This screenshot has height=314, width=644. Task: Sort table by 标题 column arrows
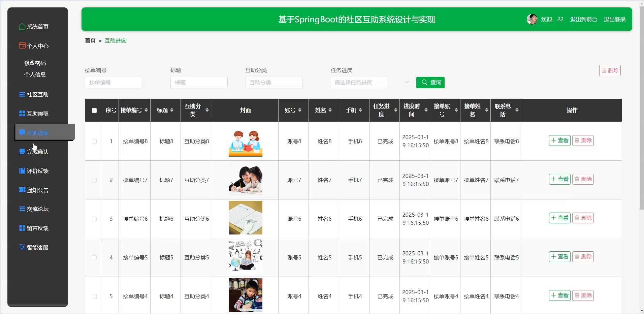tap(172, 110)
